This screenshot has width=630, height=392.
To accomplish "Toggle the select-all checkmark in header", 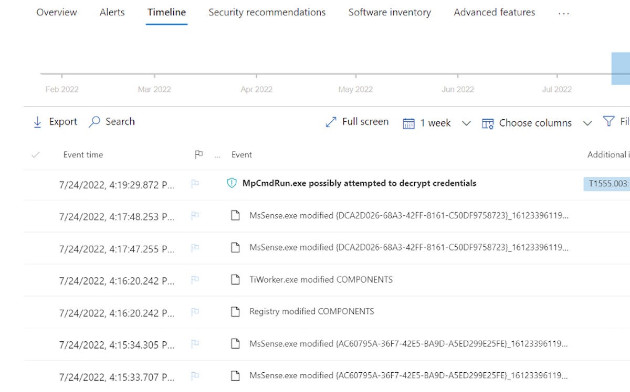I will 35,155.
